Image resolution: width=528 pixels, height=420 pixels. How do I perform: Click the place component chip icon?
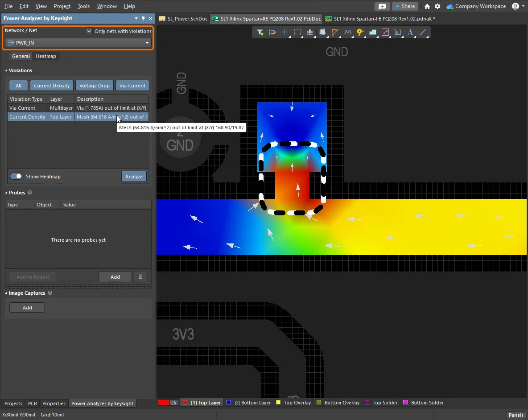coord(323,33)
